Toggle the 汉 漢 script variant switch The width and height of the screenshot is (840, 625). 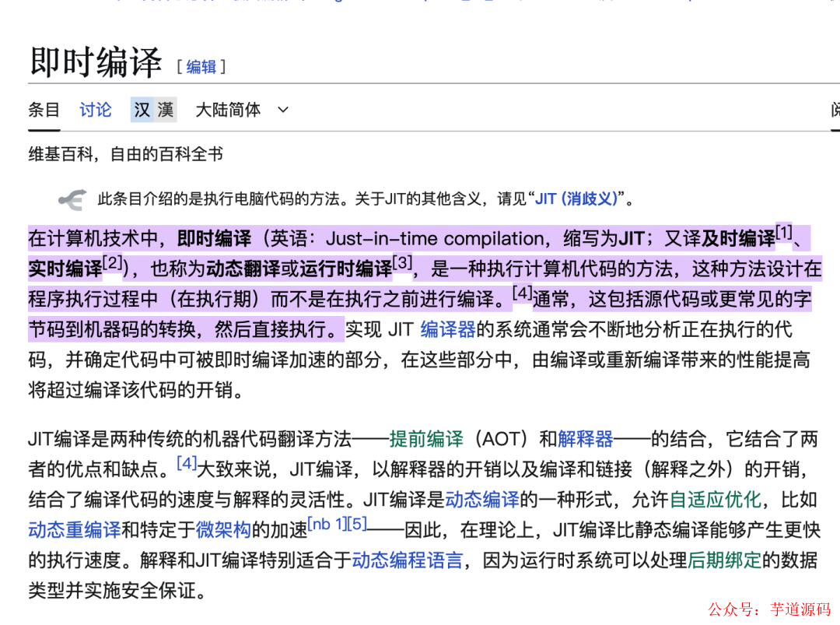[x=153, y=110]
